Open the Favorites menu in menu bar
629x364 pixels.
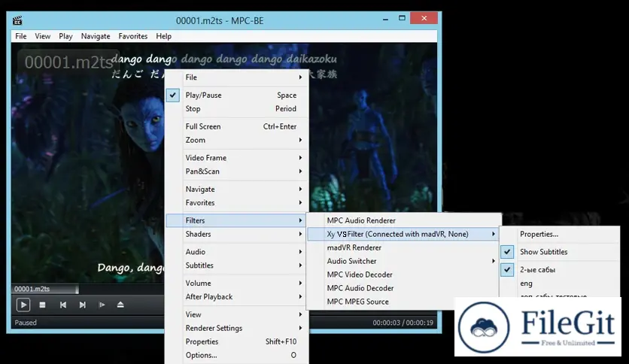coord(132,36)
